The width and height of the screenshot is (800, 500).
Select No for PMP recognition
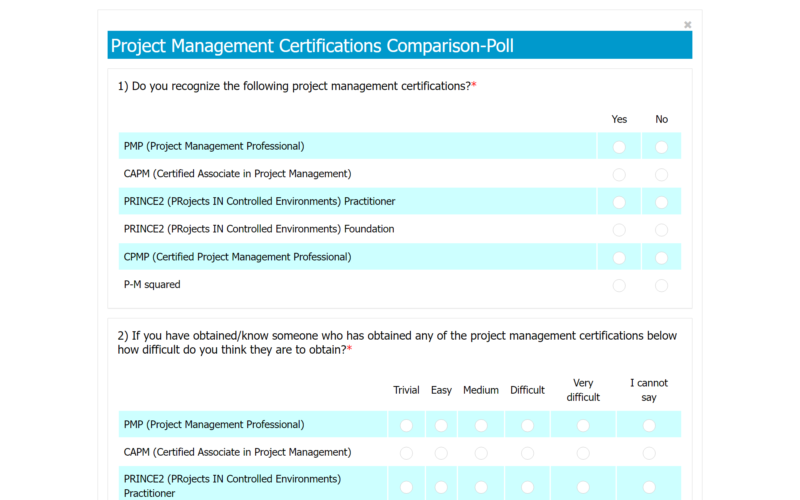pos(661,147)
